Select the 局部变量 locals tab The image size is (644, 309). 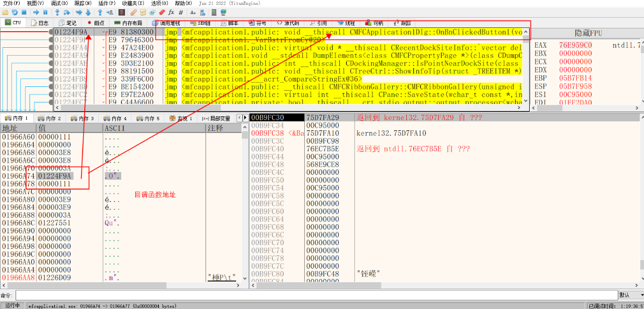pyautogui.click(x=216, y=118)
